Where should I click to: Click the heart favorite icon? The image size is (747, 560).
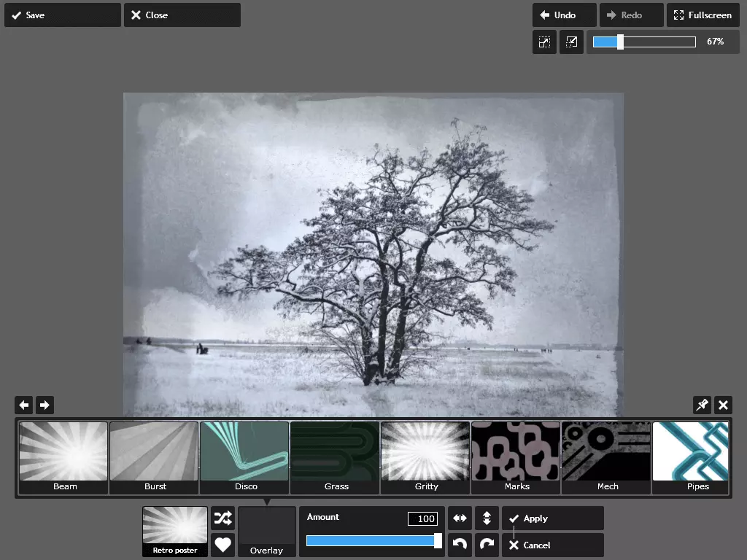click(x=222, y=545)
